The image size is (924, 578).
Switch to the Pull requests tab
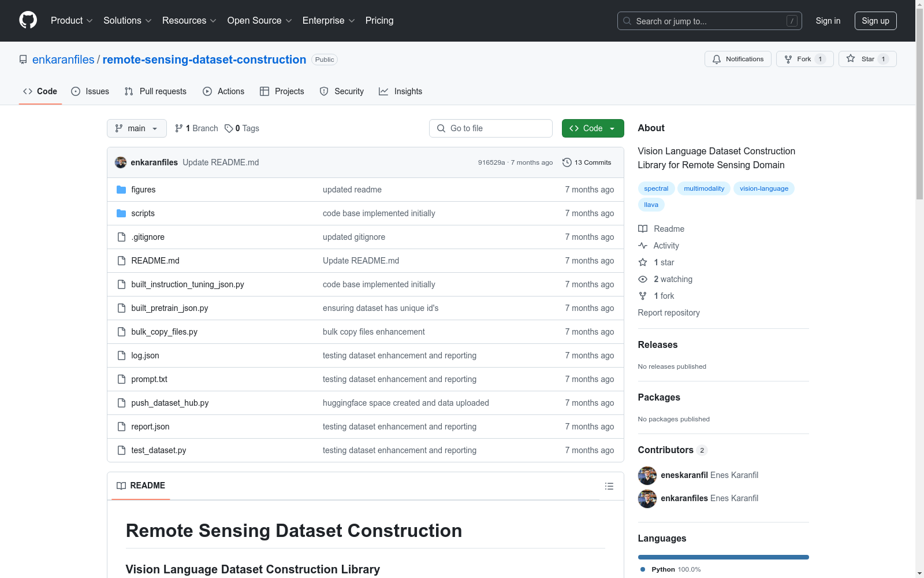(155, 91)
